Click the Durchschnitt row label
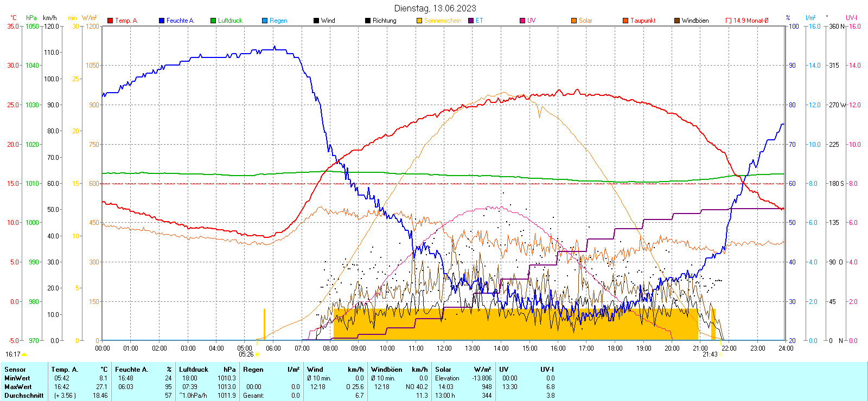This screenshot has height=401, width=868. [x=24, y=396]
